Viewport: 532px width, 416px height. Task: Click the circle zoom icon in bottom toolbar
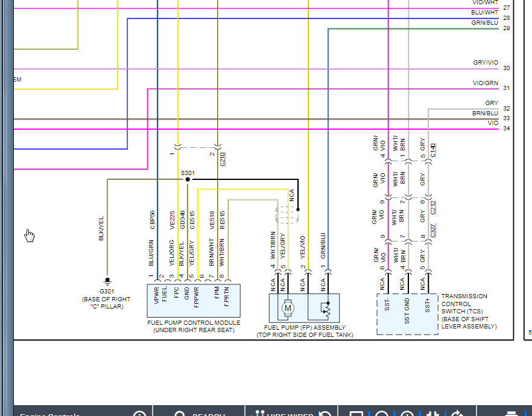pyautogui.click(x=382, y=414)
